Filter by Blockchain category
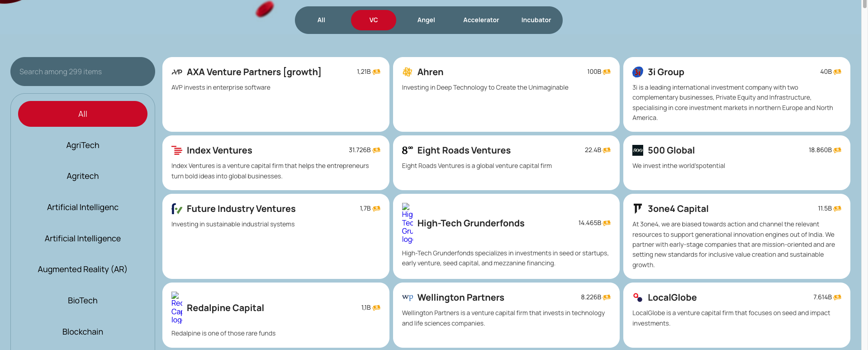Viewport: 868px width, 350px height. pyautogui.click(x=83, y=332)
